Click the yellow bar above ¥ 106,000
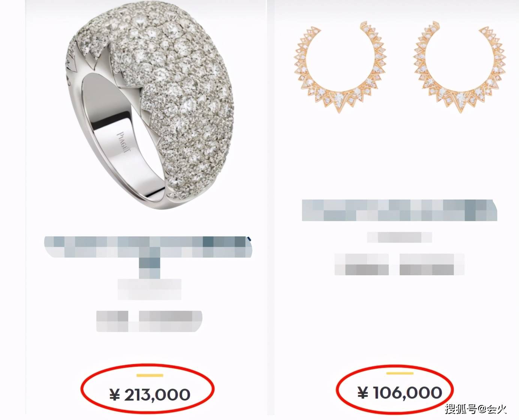Screen dimensions: 519x420 click(x=399, y=373)
